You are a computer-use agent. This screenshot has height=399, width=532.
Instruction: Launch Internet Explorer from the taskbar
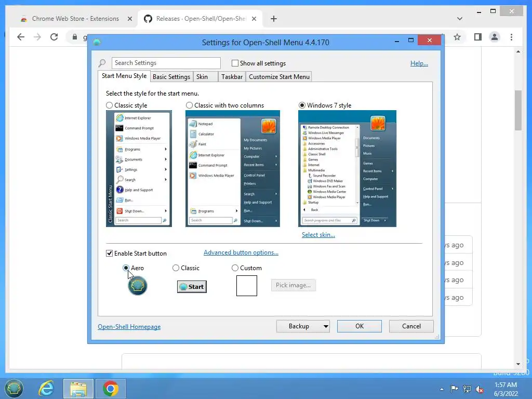(x=46, y=389)
